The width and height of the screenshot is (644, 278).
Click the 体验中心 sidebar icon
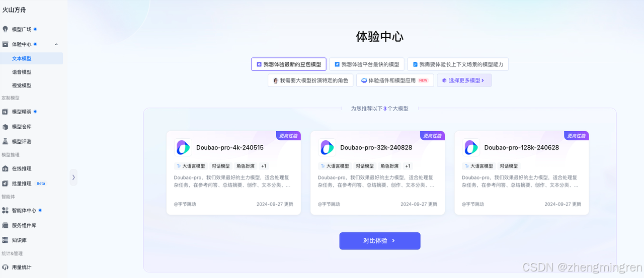(x=5, y=44)
